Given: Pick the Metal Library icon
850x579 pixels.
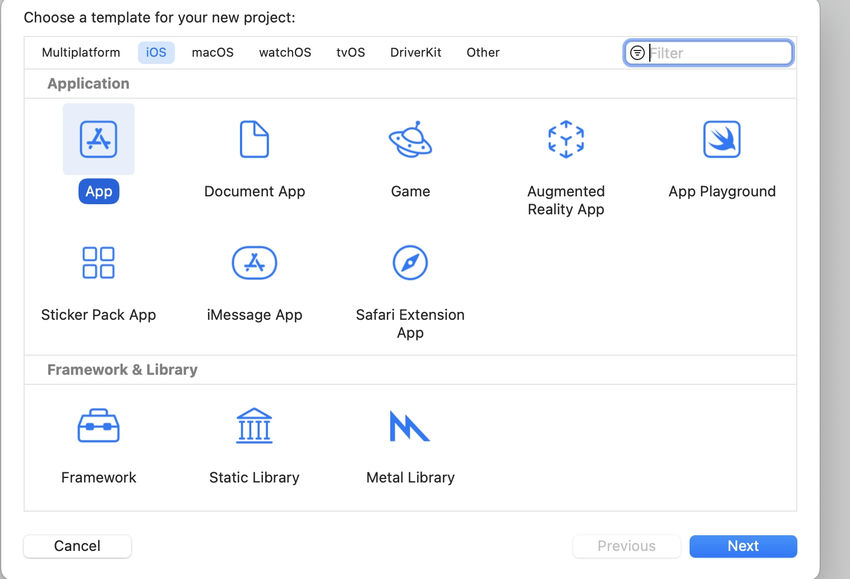Looking at the screenshot, I should [x=409, y=426].
